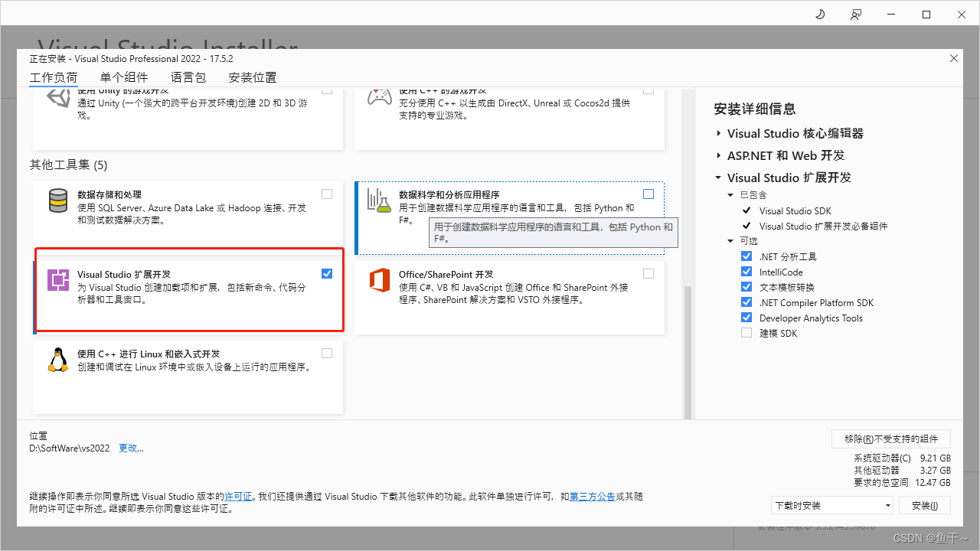Toggle night mode moon icon in title bar

(x=820, y=15)
